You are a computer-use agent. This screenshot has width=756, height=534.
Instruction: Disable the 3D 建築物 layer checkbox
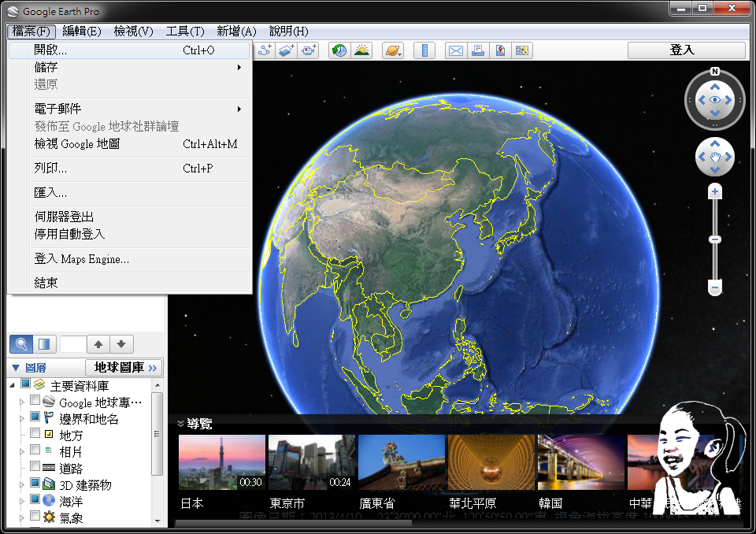click(35, 482)
